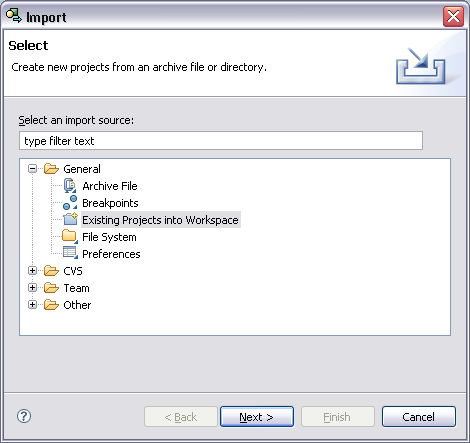Image resolution: width=470 pixels, height=443 pixels.
Task: Choose the Breakpoints import source
Action: [110, 203]
